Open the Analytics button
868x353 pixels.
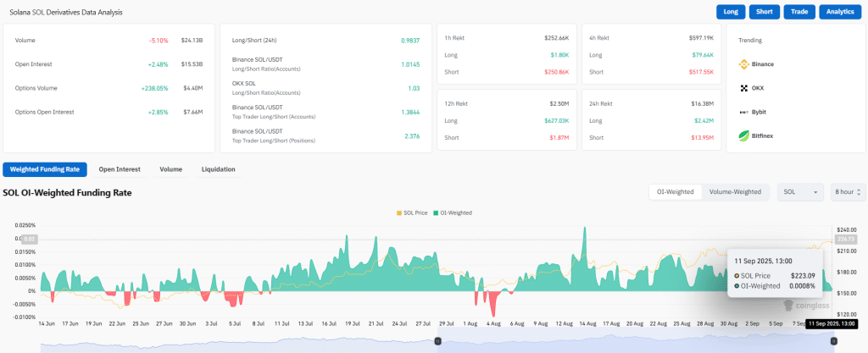point(840,12)
